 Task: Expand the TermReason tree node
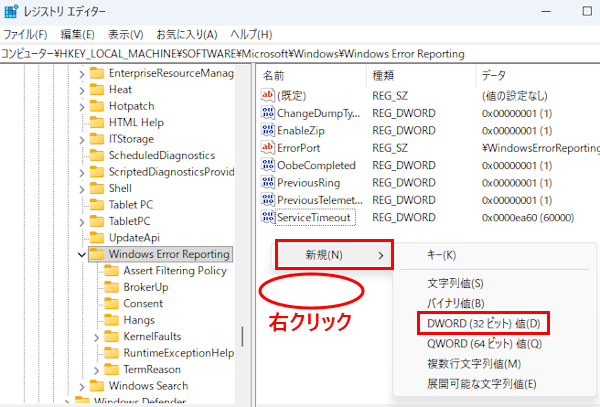[x=96, y=370]
